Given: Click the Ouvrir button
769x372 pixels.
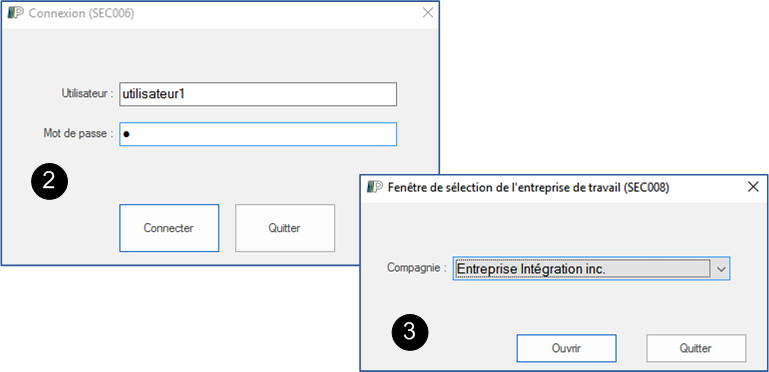Looking at the screenshot, I should 566,348.
